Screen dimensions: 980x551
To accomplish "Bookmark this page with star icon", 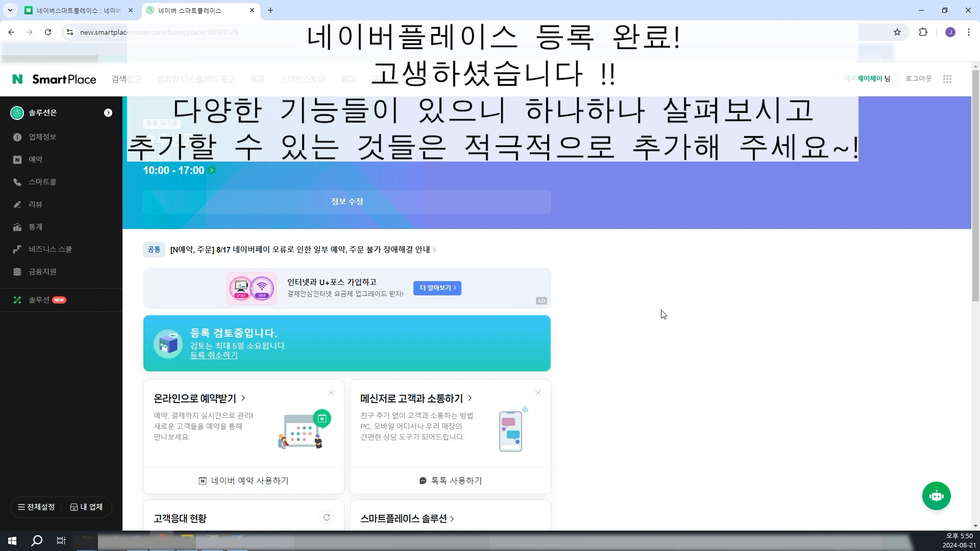I will tap(897, 32).
